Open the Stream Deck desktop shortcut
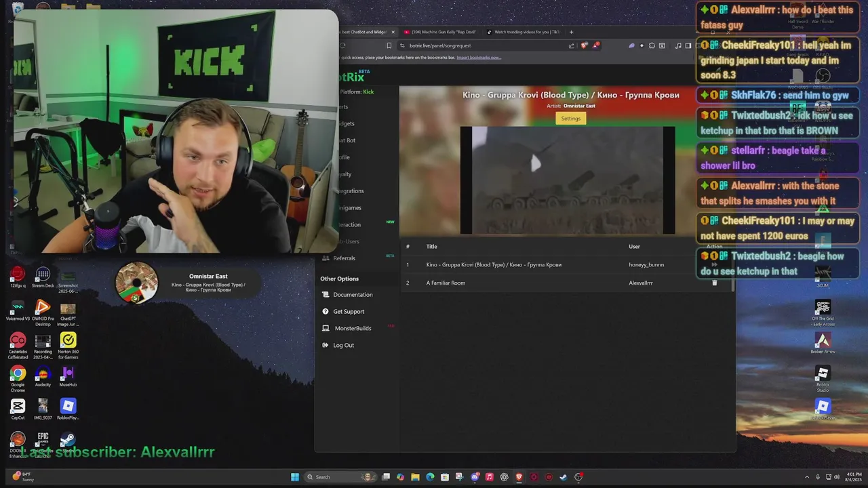 click(x=43, y=277)
